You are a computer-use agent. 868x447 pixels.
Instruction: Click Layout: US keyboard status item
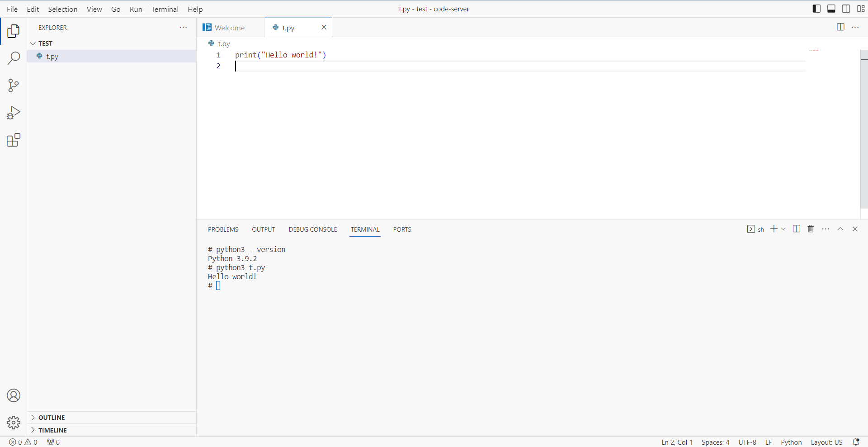click(826, 442)
